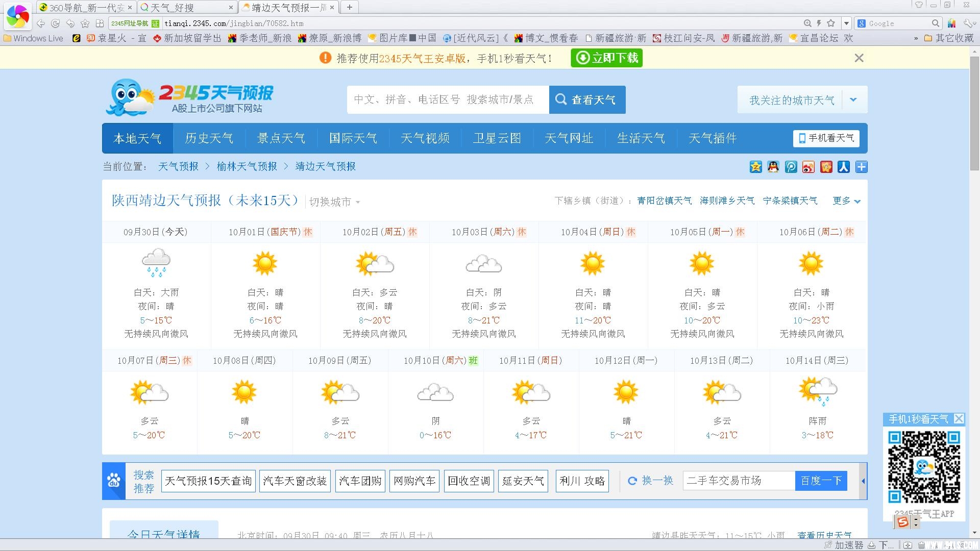The image size is (980, 551).
Task: Share to QQ via the penguin icon
Action: coord(773,167)
